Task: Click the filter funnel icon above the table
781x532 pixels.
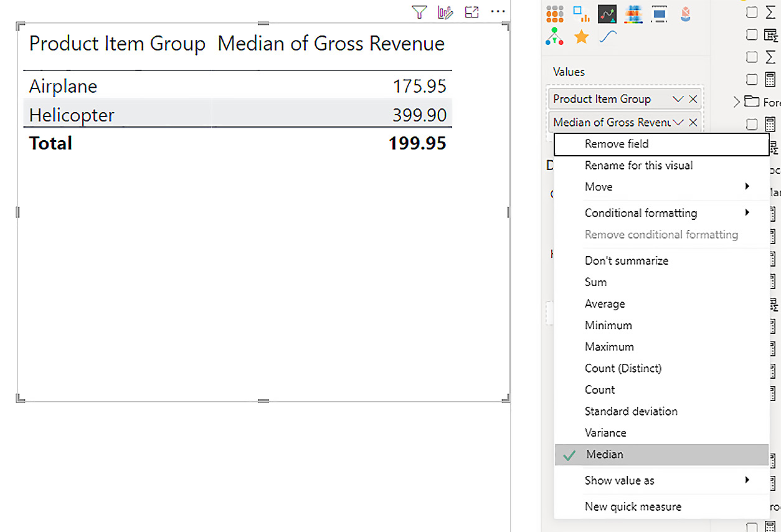Action: tap(419, 12)
